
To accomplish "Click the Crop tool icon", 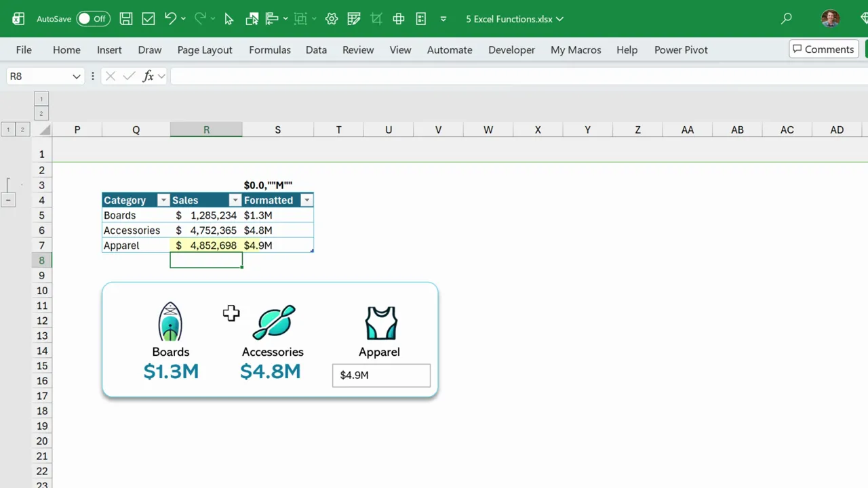I will click(376, 18).
